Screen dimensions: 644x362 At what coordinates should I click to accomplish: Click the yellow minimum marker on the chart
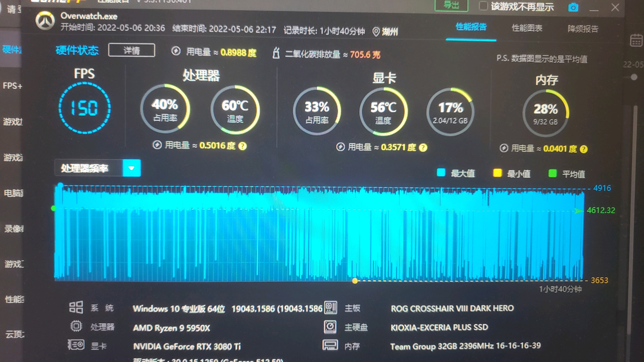[x=355, y=281]
